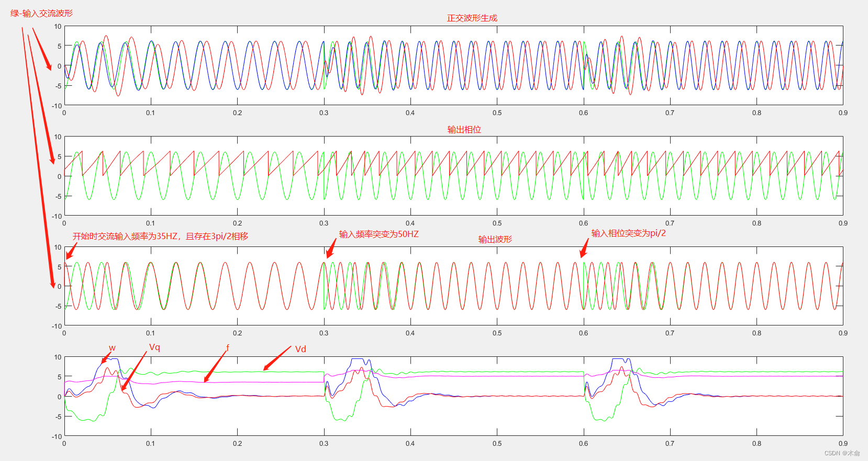The image size is (868, 461).
Task: Click the 输出波形 plot title
Action: tap(495, 240)
